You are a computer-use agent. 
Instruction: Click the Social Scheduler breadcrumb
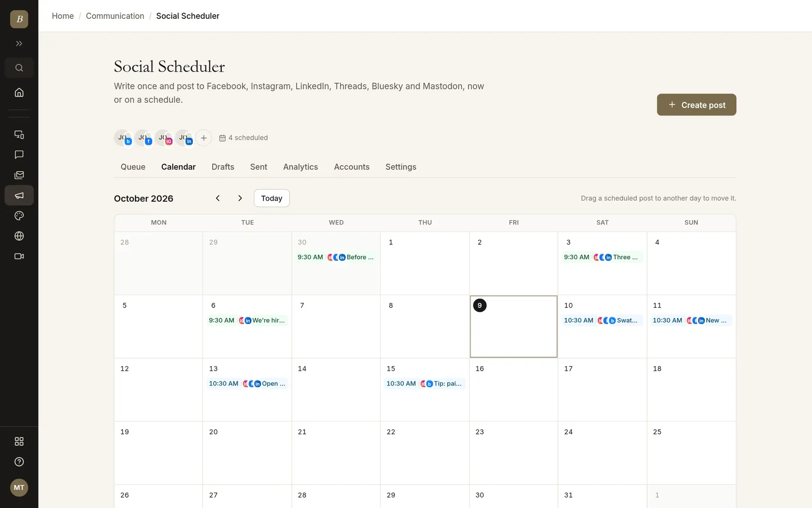click(x=188, y=16)
